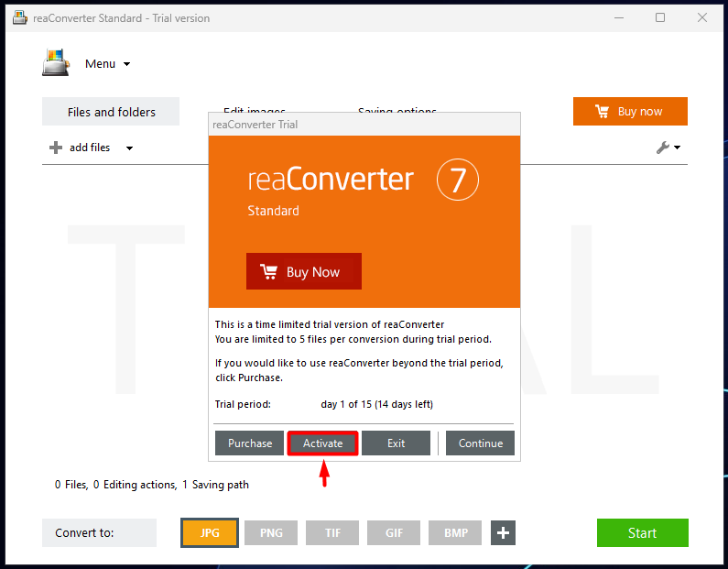Switch to Files and folders tab
Screen dimensions: 728x569
click(111, 112)
